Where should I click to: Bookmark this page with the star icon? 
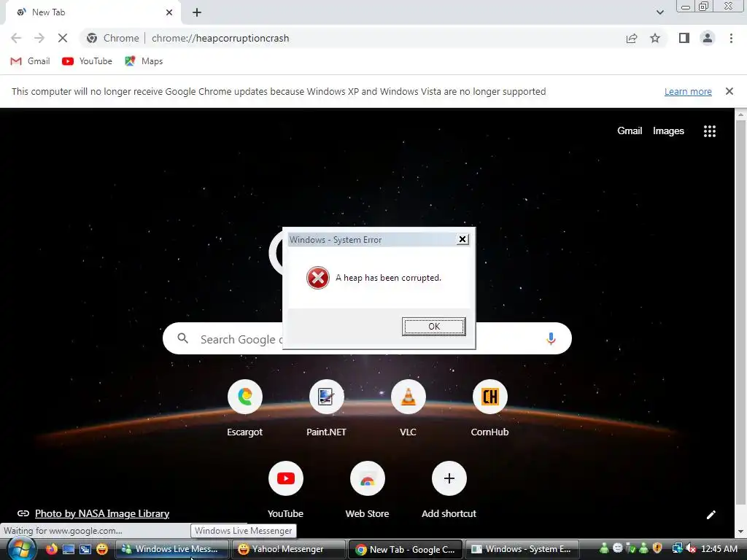pyautogui.click(x=655, y=38)
